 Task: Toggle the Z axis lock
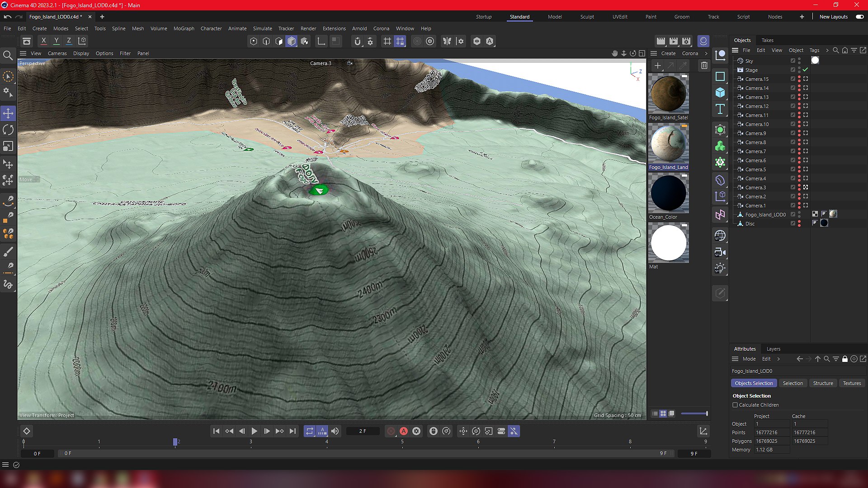tap(69, 41)
